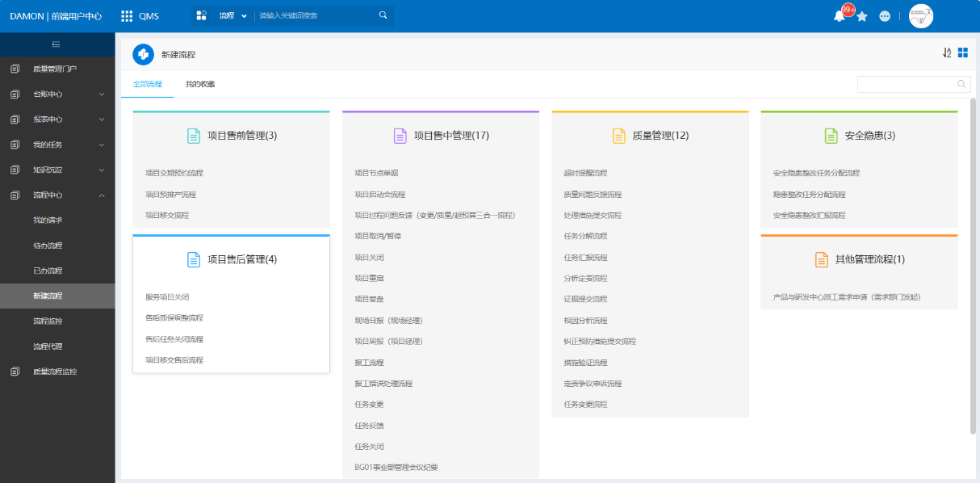Select the 全部流程 tab

tap(148, 84)
